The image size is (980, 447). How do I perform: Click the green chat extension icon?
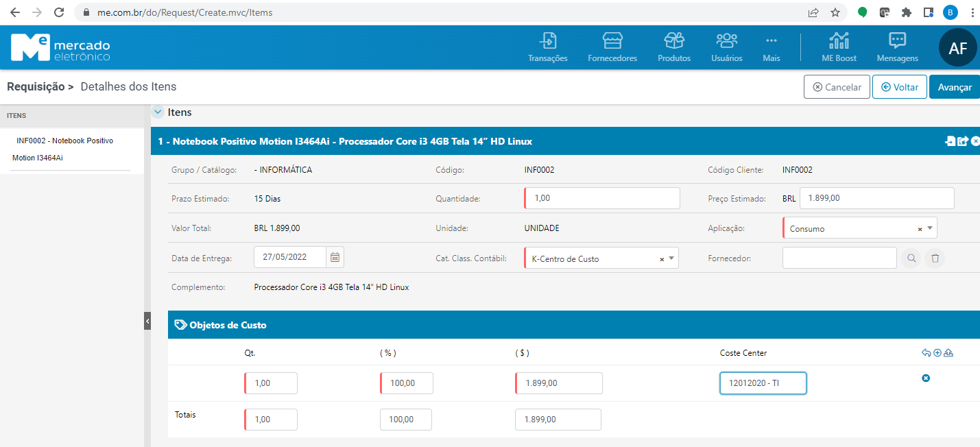click(863, 12)
